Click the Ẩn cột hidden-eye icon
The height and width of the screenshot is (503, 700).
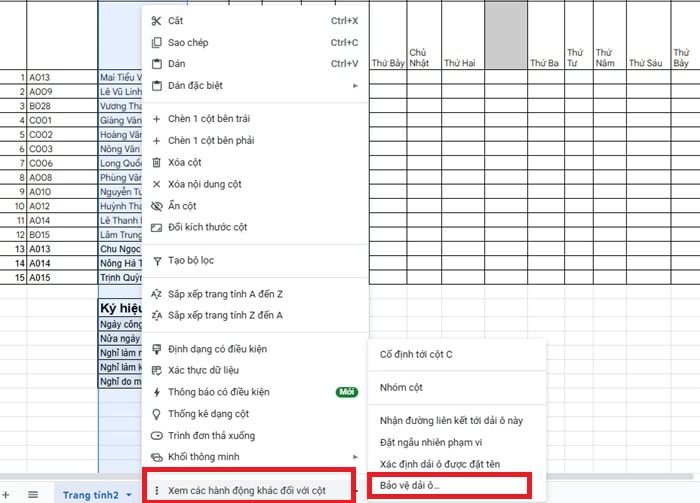click(156, 206)
